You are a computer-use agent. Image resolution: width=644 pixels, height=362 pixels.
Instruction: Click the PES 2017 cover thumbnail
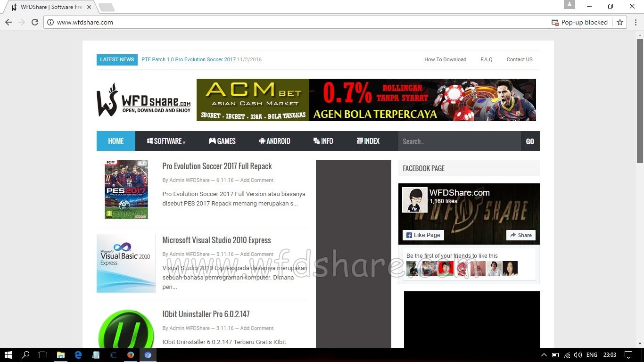click(126, 189)
